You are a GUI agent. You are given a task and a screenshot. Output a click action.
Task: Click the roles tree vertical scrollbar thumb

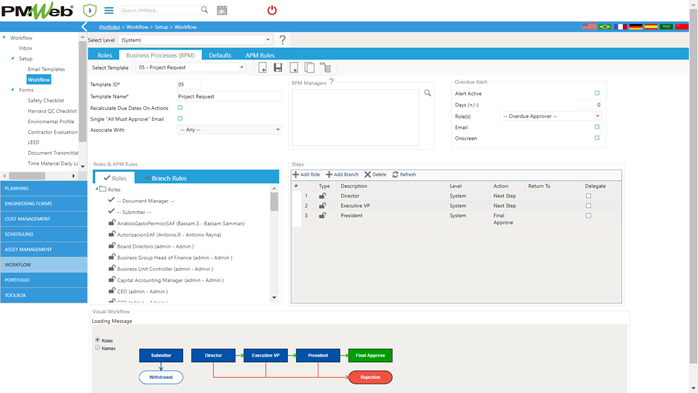point(274,202)
